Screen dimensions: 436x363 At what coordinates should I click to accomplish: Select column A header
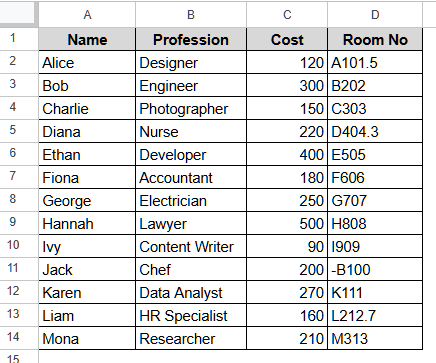[87, 15]
